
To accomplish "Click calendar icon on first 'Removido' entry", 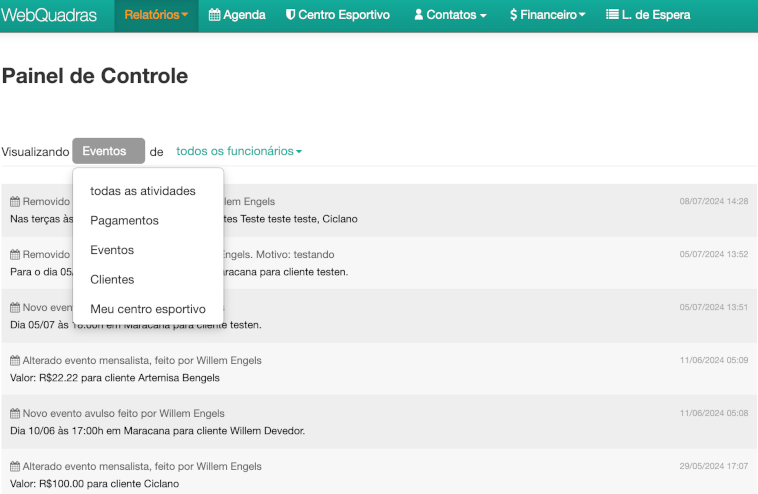I will [15, 201].
